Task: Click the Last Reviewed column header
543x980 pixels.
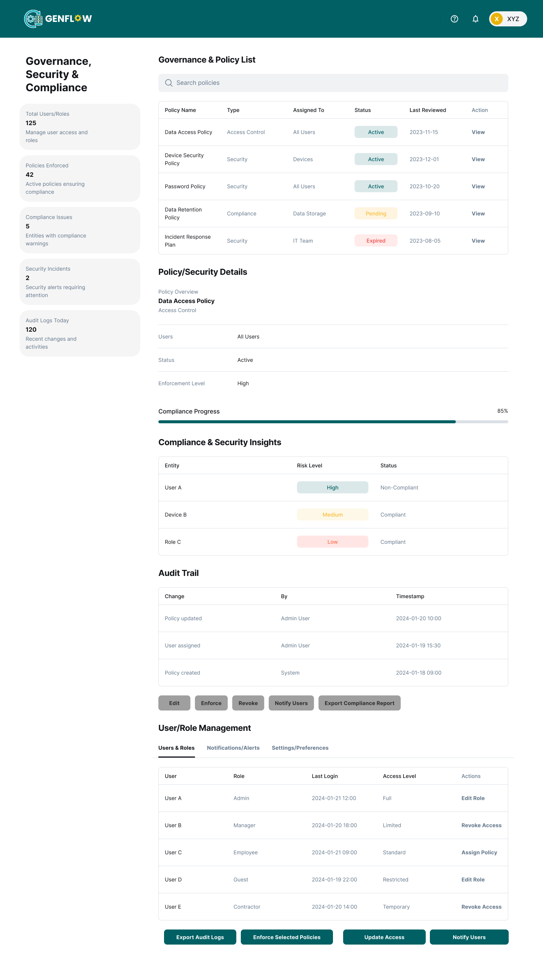Action: 428,110
